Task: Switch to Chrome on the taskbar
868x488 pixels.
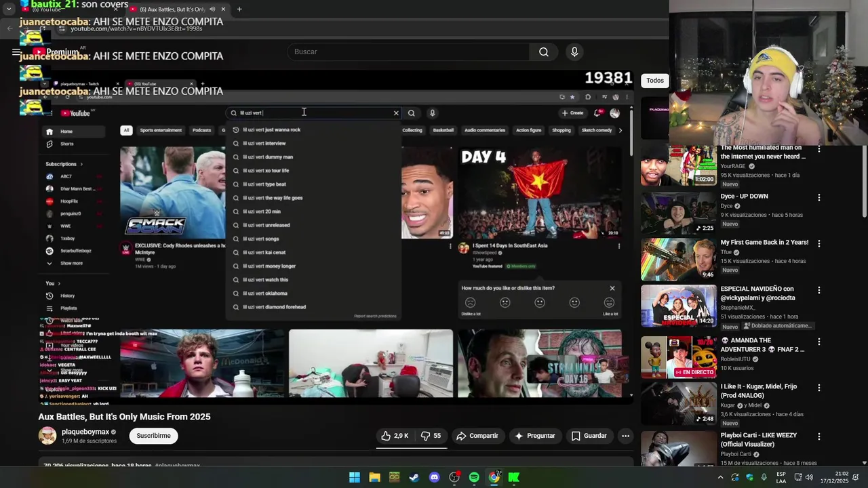Action: (x=494, y=477)
